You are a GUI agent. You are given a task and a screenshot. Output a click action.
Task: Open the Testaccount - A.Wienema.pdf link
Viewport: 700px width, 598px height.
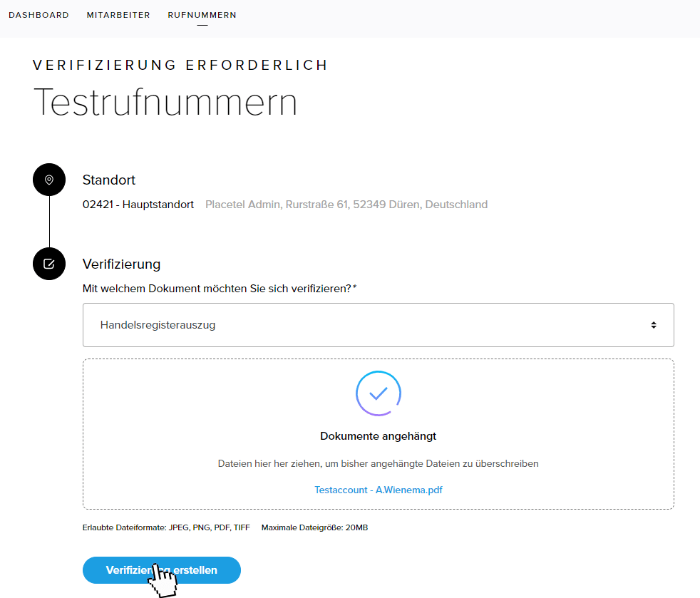(378, 490)
